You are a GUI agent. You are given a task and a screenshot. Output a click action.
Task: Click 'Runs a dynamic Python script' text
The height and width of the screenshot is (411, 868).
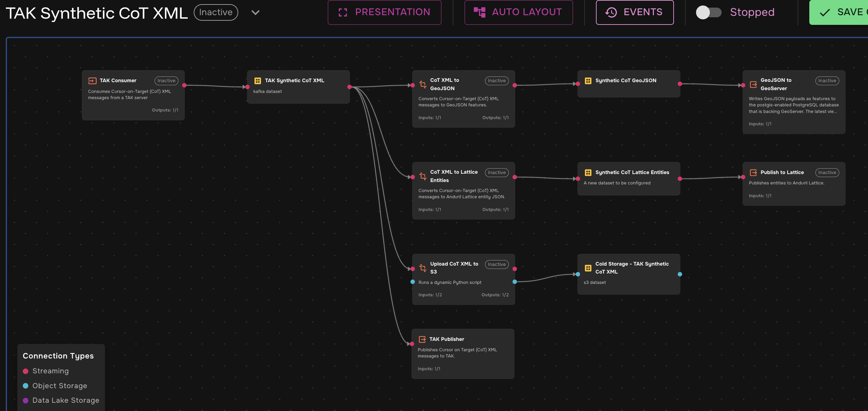[450, 283]
